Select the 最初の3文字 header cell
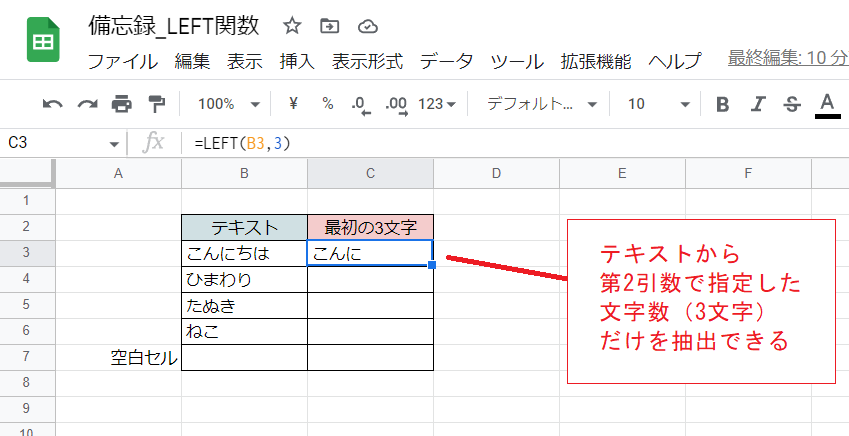 [370, 227]
